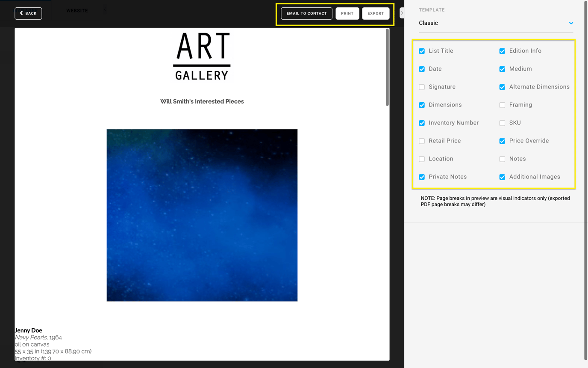Click the EMAIL TO CONTACT button
This screenshot has height=368, width=588.
point(306,13)
